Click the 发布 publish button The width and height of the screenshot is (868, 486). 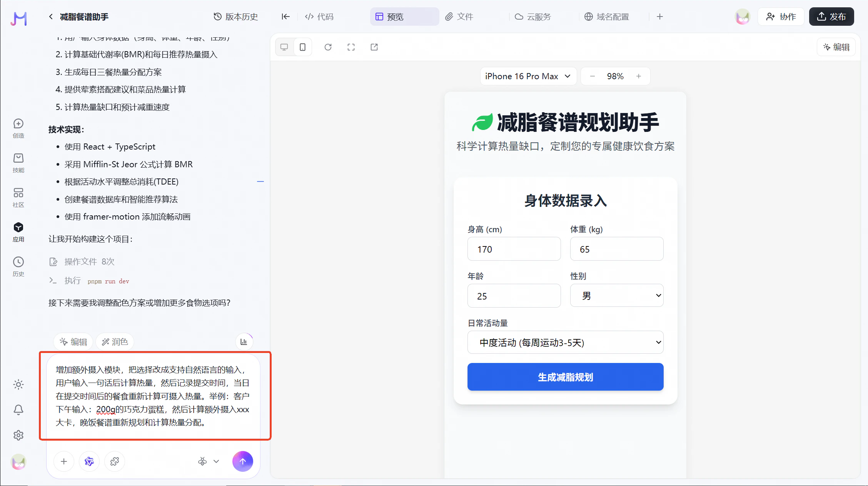[x=831, y=17]
